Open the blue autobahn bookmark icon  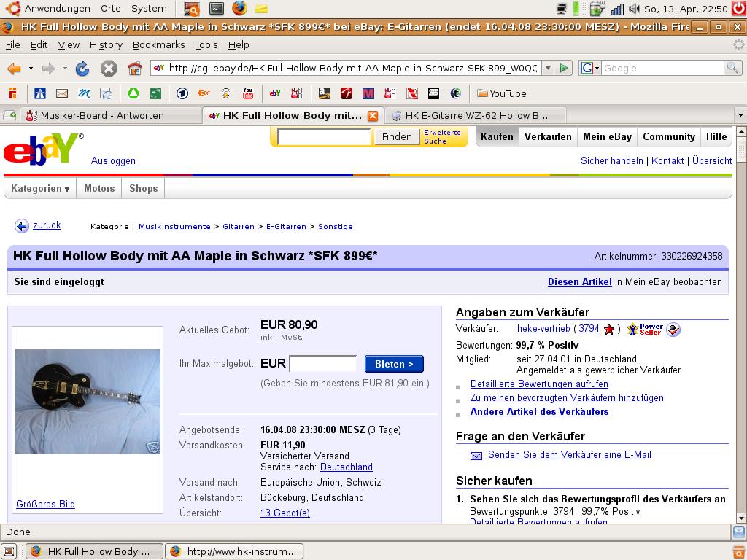(x=40, y=93)
